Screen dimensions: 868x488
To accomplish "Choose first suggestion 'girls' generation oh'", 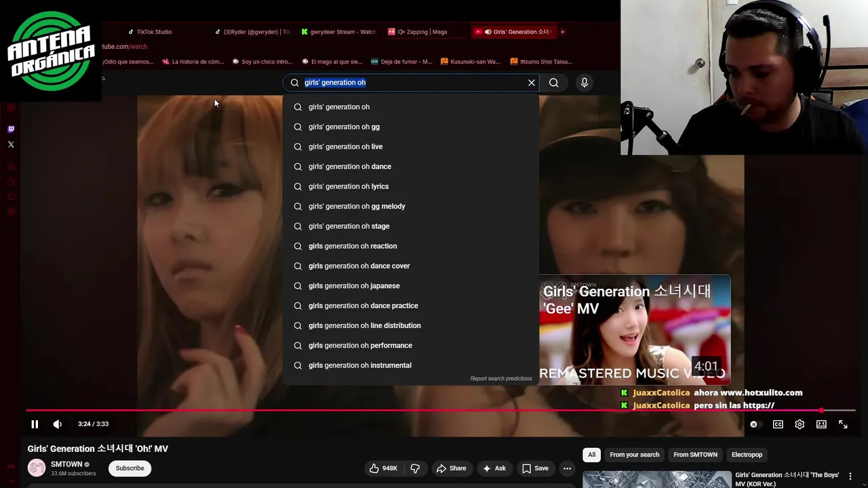I will (411, 107).
